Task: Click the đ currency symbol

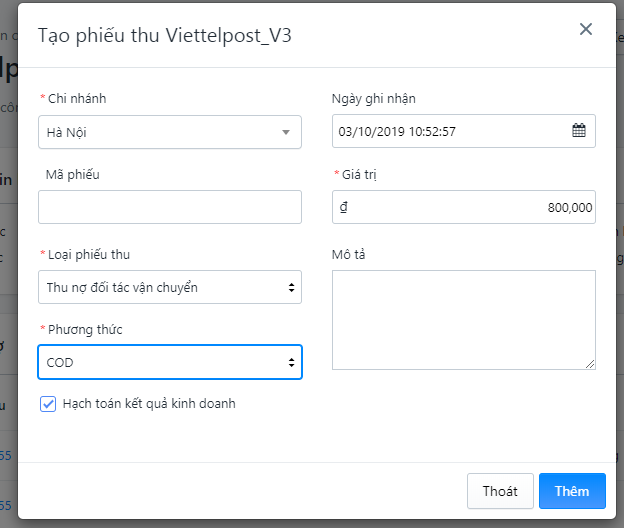Action: (x=344, y=207)
